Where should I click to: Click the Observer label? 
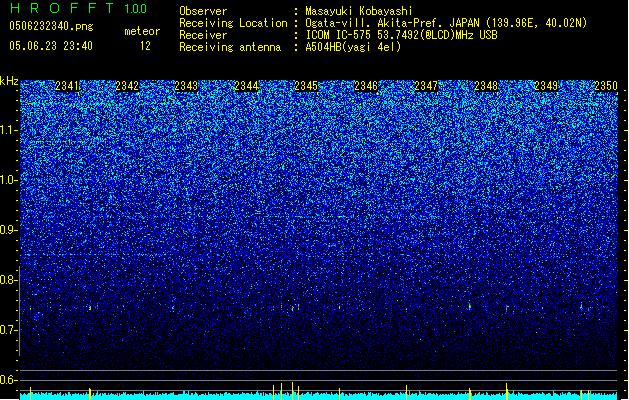203,11
